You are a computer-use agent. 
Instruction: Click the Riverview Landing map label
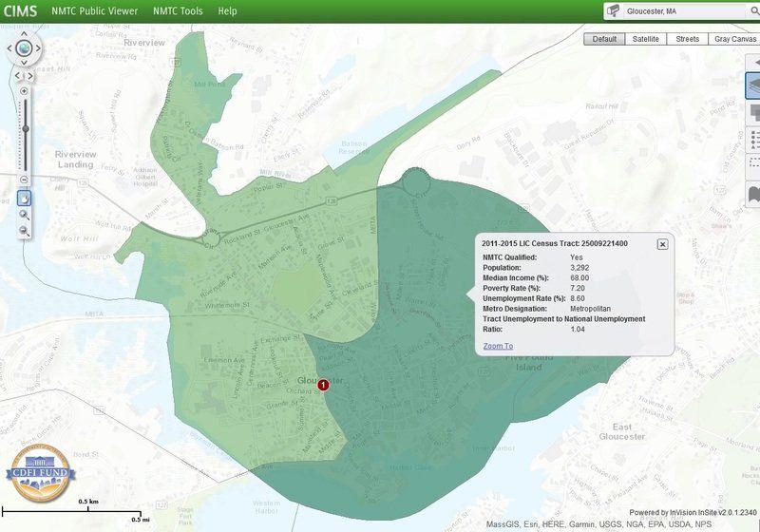coord(75,160)
